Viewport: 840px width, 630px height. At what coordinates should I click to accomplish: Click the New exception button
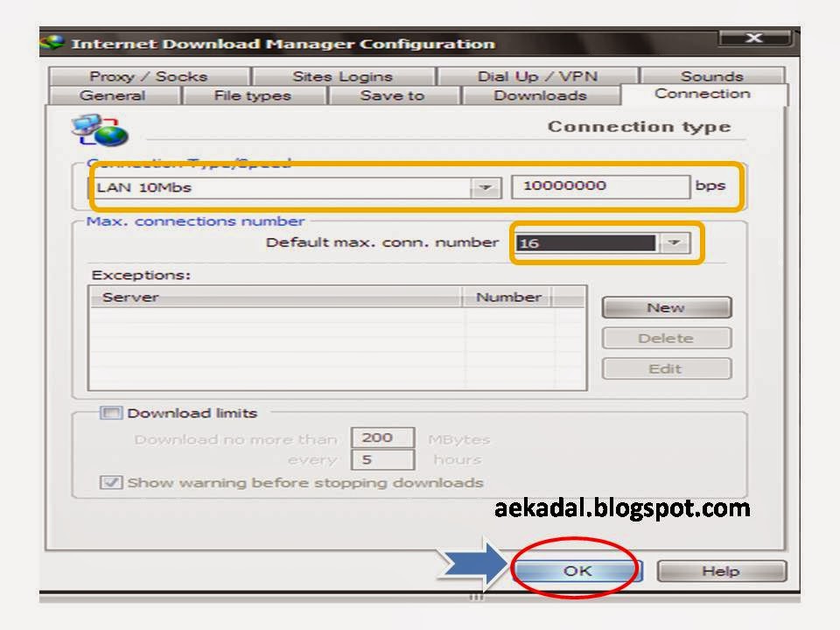[667, 307]
